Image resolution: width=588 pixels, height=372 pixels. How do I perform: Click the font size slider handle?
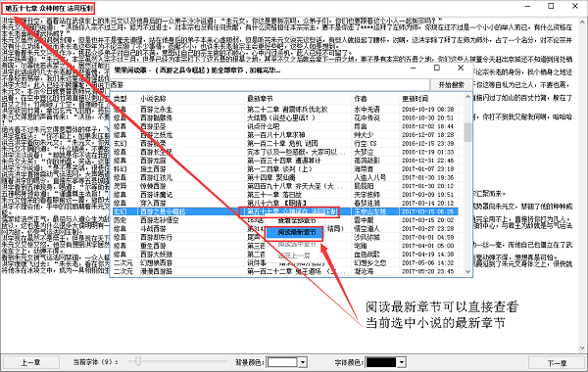pyautogui.click(x=138, y=361)
